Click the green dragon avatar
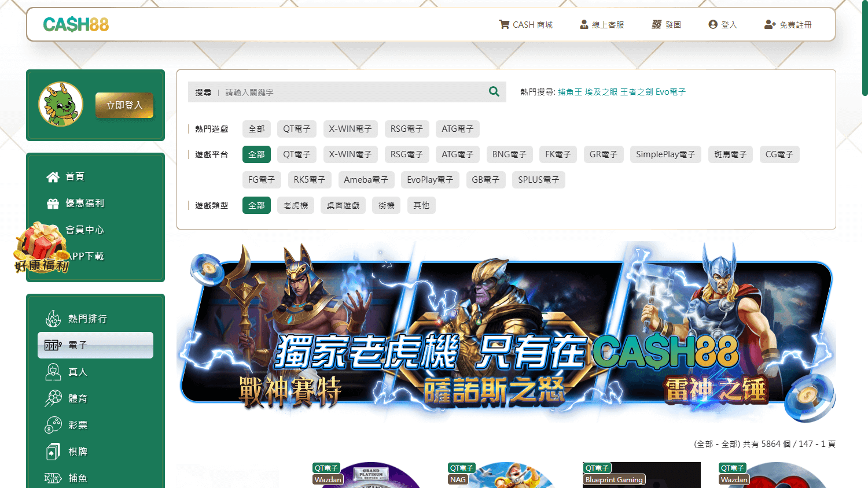 [x=61, y=104]
